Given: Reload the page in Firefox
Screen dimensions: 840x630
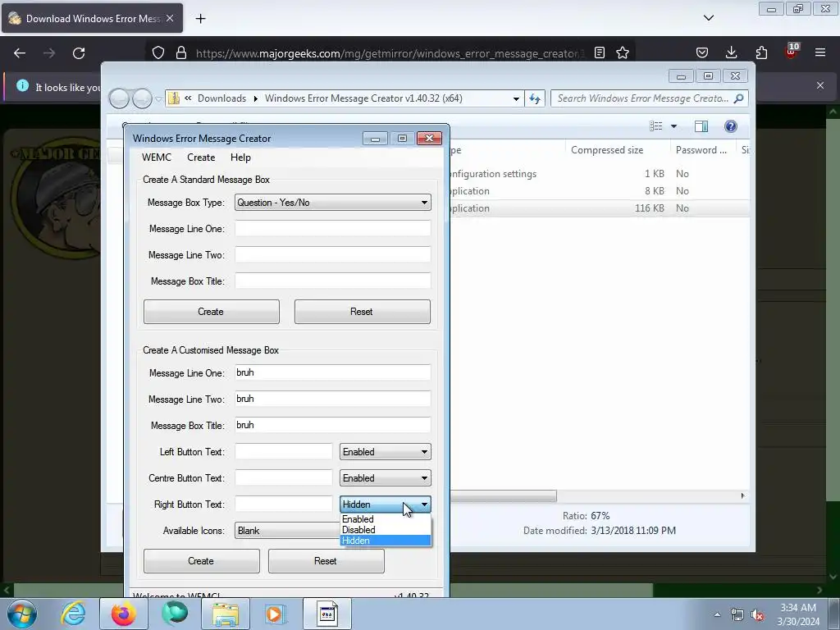Looking at the screenshot, I should 79,53.
